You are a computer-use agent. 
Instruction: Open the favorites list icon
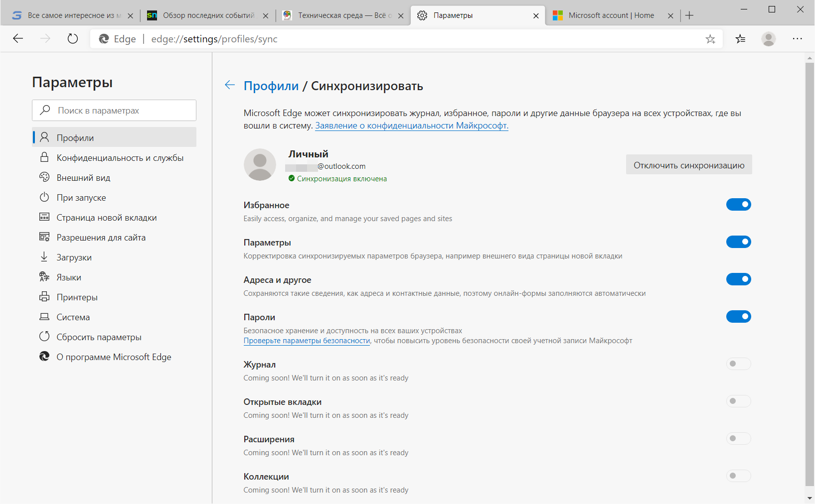point(741,39)
